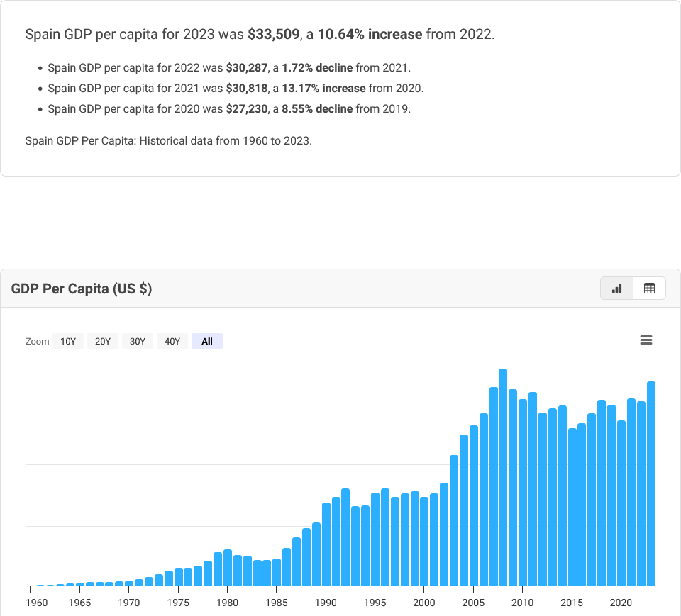
Task: Click the '10.64% increase' text
Action: click(x=370, y=34)
